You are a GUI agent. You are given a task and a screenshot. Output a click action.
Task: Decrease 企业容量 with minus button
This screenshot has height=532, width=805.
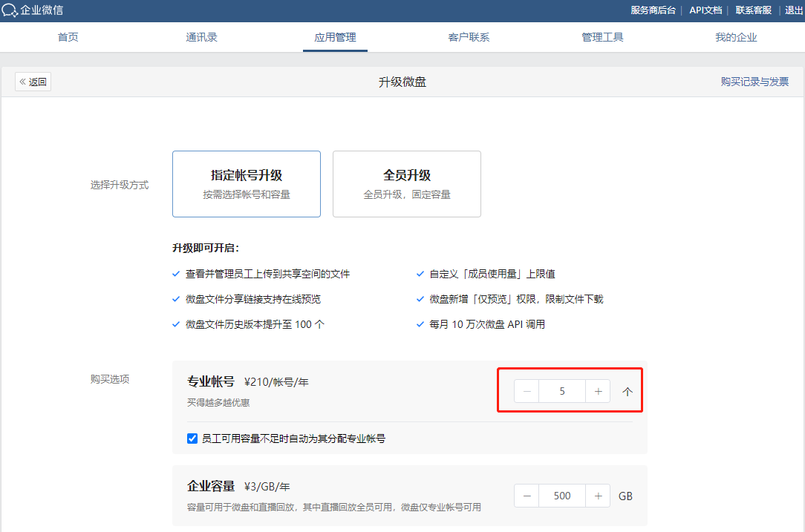[527, 496]
